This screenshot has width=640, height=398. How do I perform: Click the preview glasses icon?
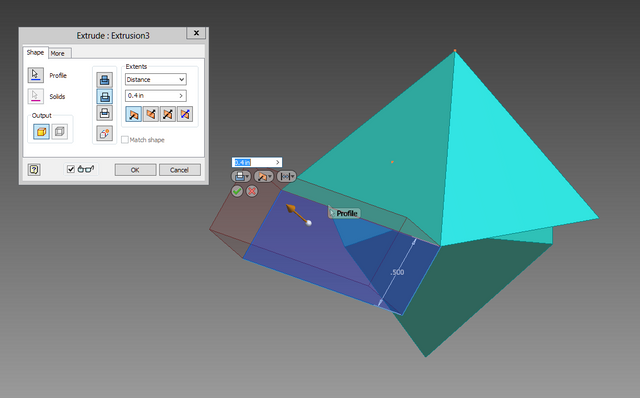(86, 169)
